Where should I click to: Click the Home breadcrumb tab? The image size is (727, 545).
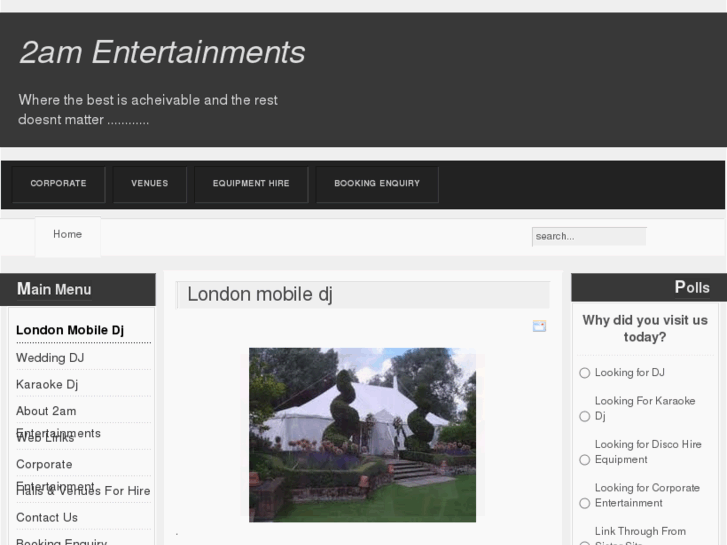pos(68,235)
